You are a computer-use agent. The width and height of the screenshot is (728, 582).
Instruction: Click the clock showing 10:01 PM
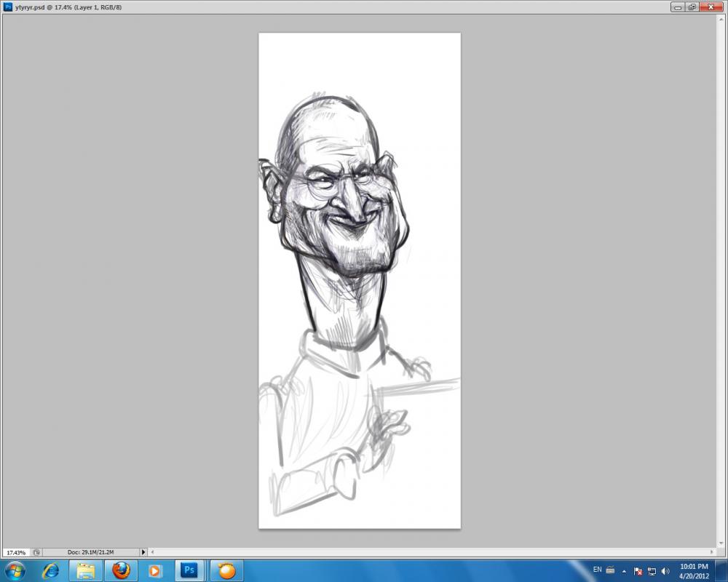(x=694, y=571)
